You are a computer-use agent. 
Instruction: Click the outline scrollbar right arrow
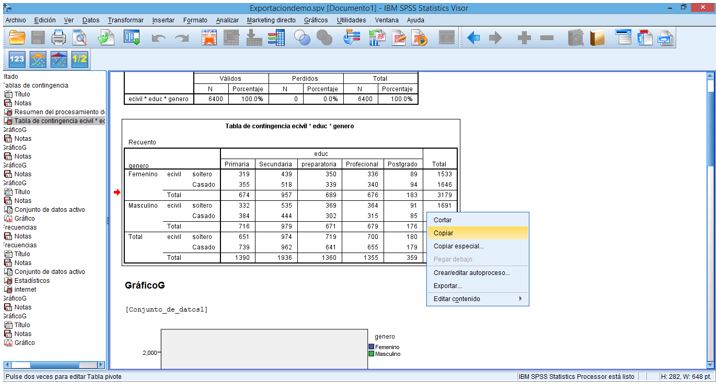[101, 365]
